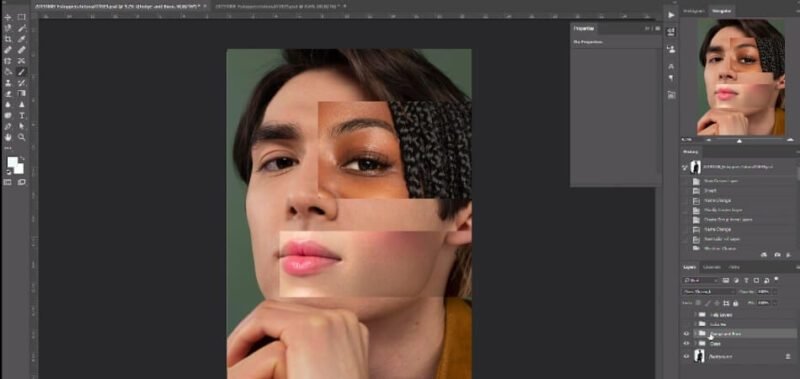Open the layer filter Kind dropdown
The image size is (800, 379).
pyautogui.click(x=701, y=281)
